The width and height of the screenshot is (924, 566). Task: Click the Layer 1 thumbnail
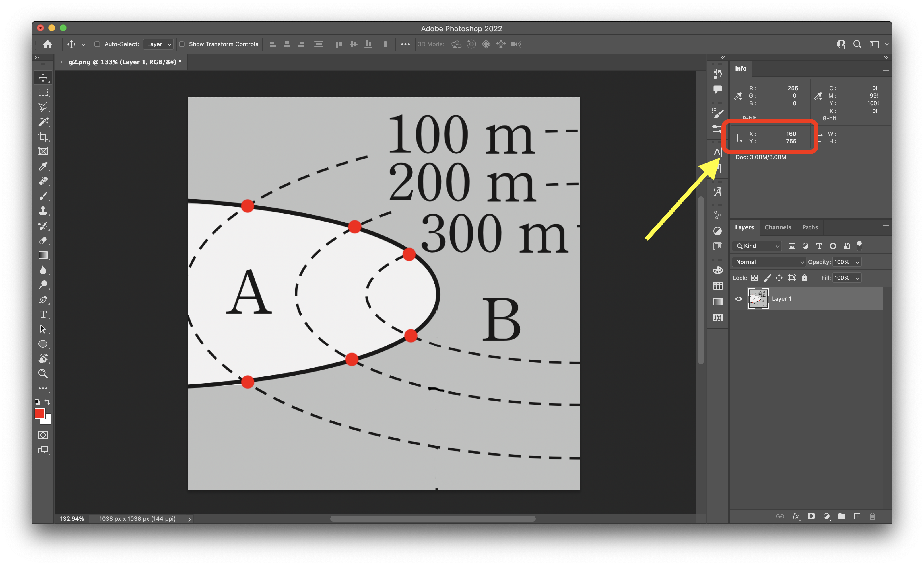click(x=758, y=299)
